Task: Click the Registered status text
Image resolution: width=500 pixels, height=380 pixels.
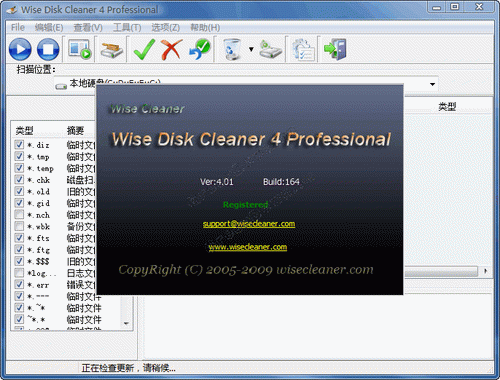Action: [245, 205]
